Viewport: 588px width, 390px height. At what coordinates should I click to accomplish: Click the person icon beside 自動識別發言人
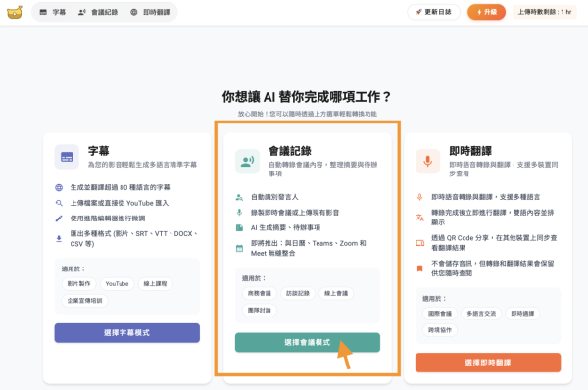click(x=239, y=197)
